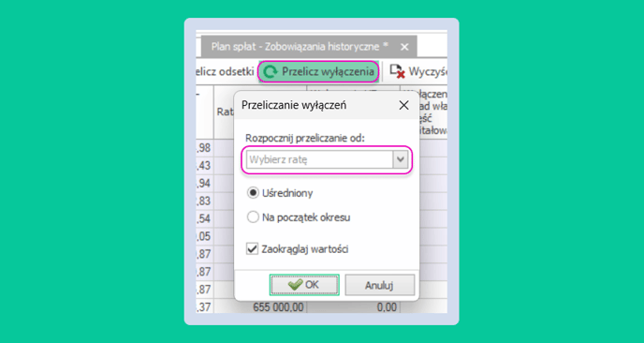Open the Wybierz ratę dropdown arrow
This screenshot has width=644, height=343.
coord(401,159)
